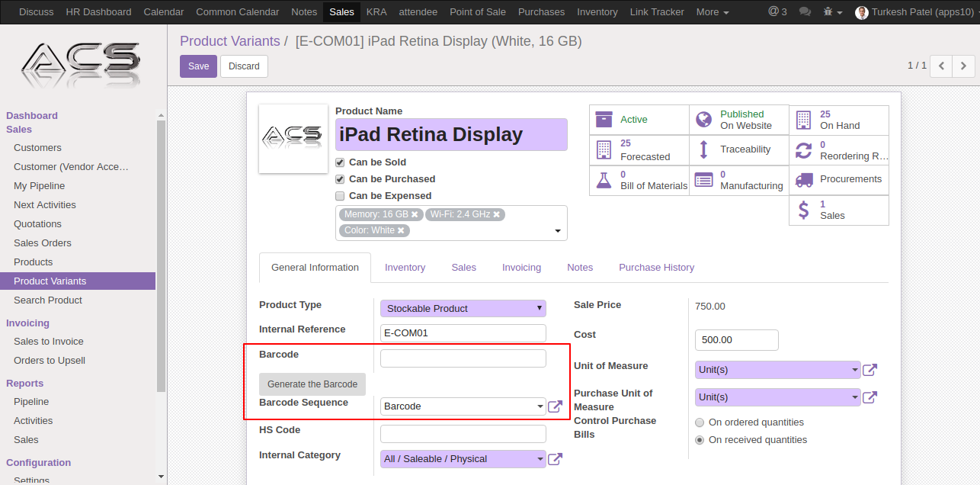Select On received quantities radio option
The height and width of the screenshot is (485, 980).
pos(700,440)
